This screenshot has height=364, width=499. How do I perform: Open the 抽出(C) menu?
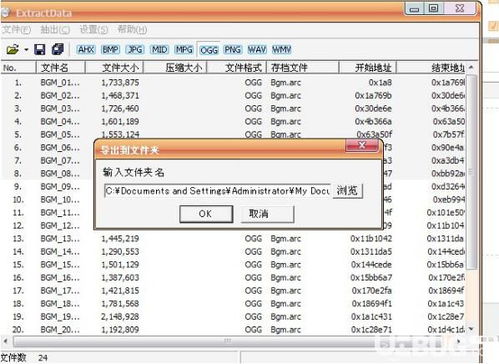click(x=55, y=30)
